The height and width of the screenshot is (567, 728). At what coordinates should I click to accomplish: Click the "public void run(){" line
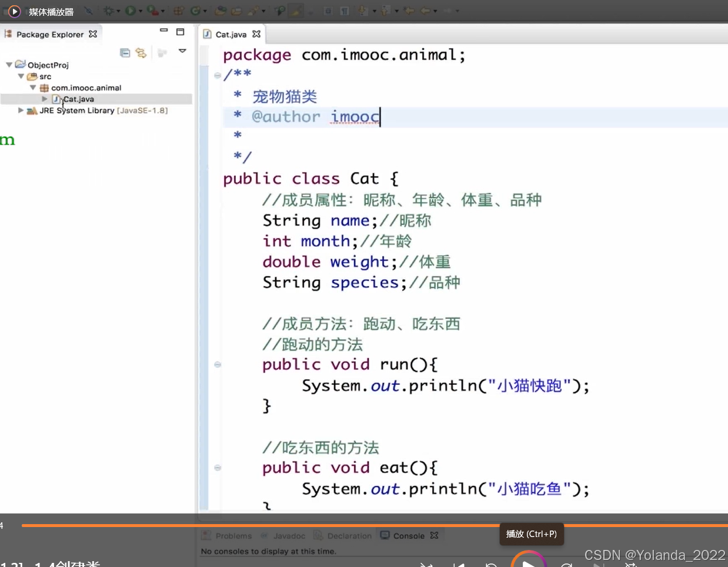350,364
